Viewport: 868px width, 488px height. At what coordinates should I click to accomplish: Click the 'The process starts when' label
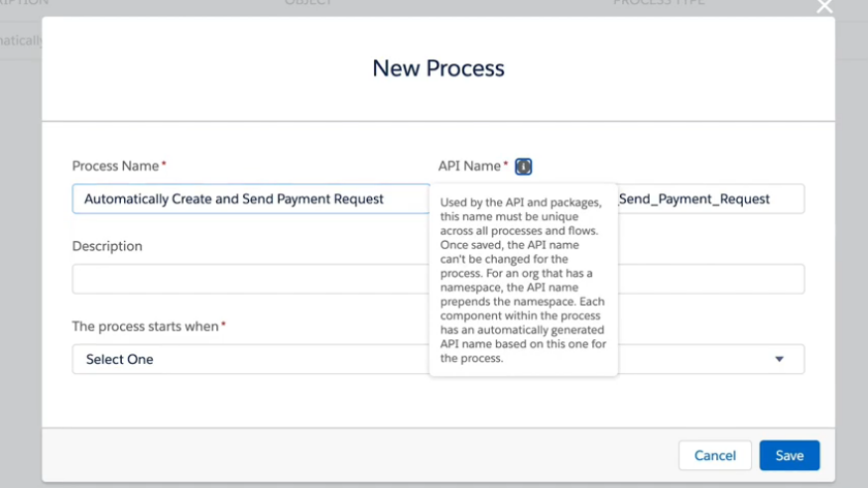145,326
